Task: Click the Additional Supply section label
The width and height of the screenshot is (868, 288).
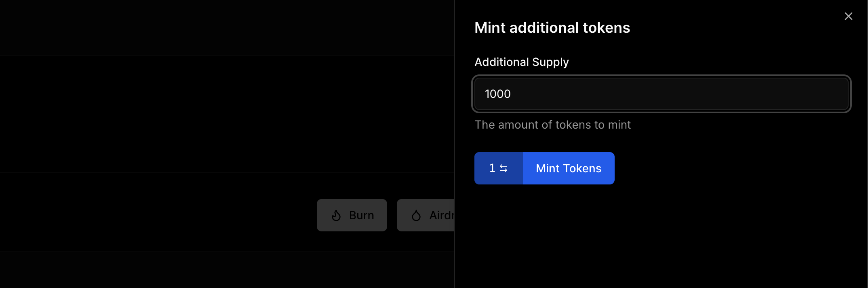Action: click(x=521, y=61)
